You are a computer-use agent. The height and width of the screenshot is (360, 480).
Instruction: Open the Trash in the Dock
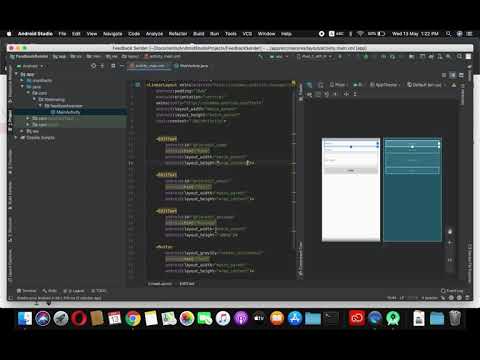pyautogui.click(x=455, y=318)
